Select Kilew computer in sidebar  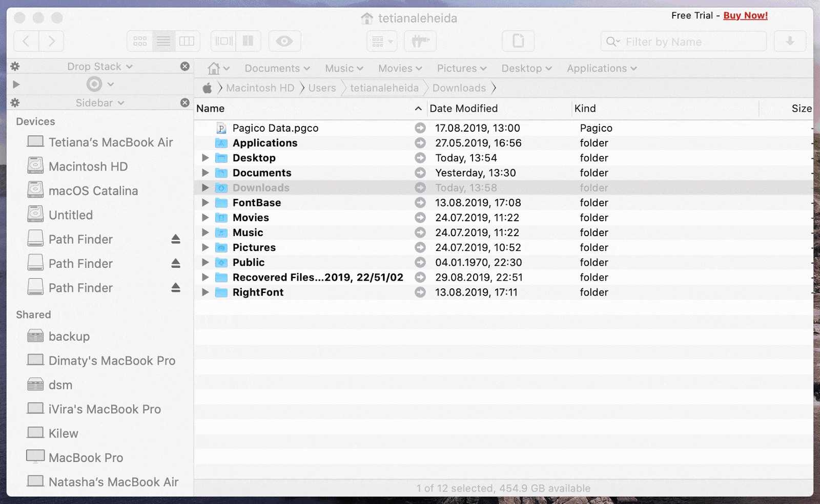click(x=53, y=433)
